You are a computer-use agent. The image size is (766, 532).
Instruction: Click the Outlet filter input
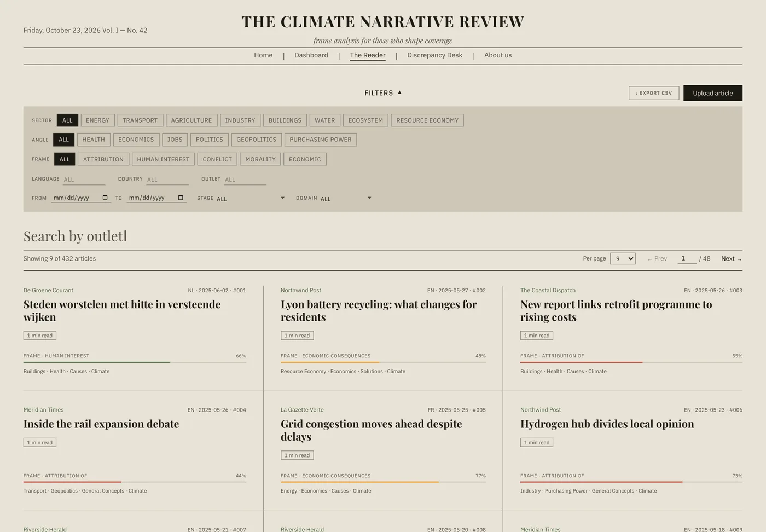coord(245,179)
